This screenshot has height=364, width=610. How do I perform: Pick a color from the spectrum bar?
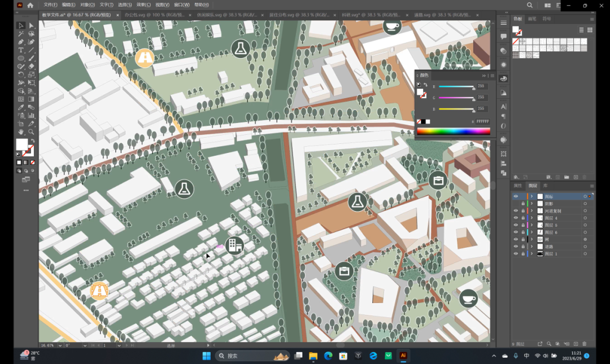point(454,131)
